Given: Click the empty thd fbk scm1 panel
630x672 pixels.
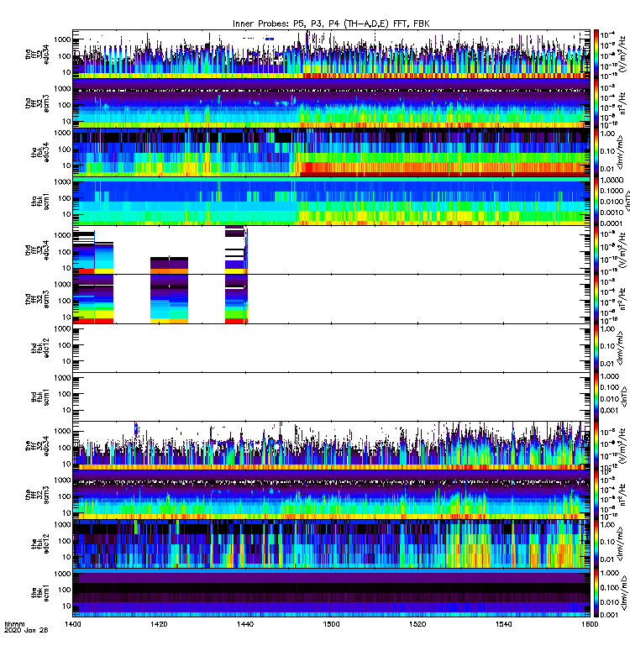Looking at the screenshot, I should click(x=331, y=396).
